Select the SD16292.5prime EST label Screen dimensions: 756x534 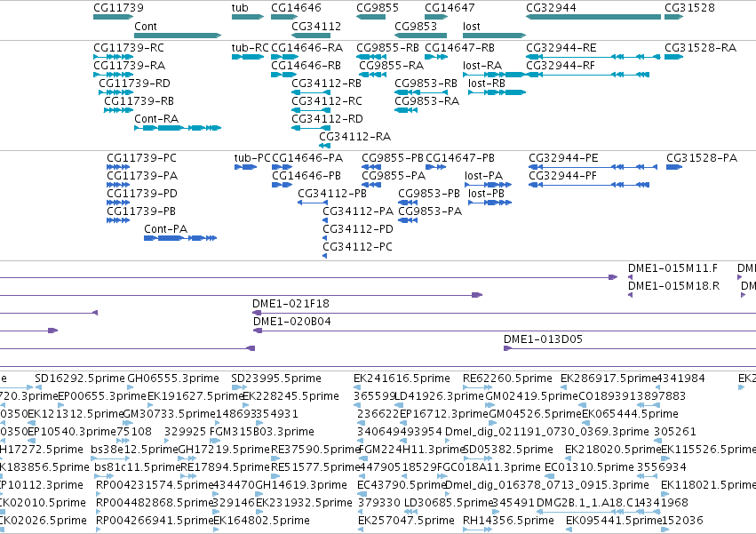[x=80, y=379]
